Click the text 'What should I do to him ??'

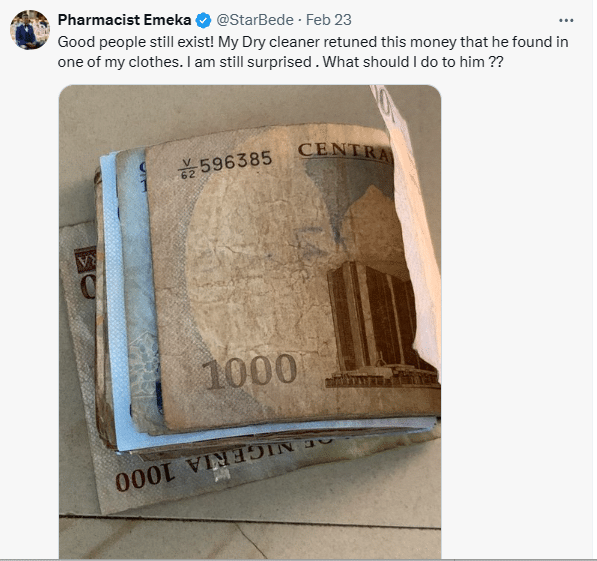click(x=413, y=62)
